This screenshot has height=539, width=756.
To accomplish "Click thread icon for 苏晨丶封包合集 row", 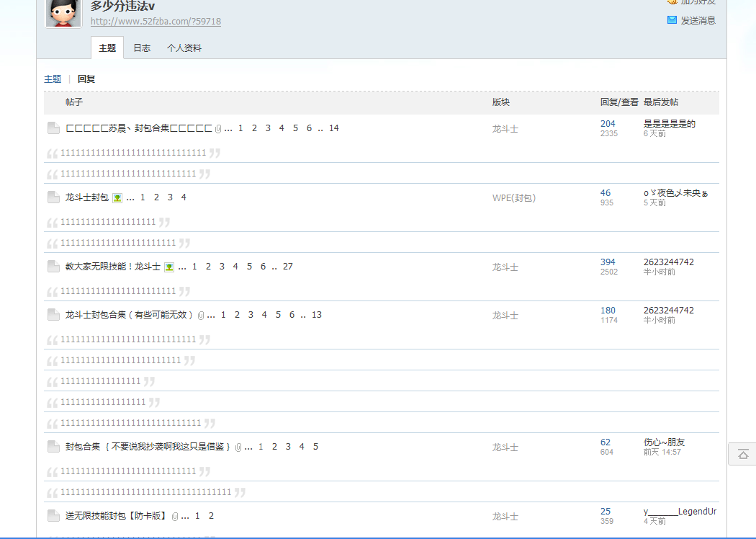I will click(53, 128).
